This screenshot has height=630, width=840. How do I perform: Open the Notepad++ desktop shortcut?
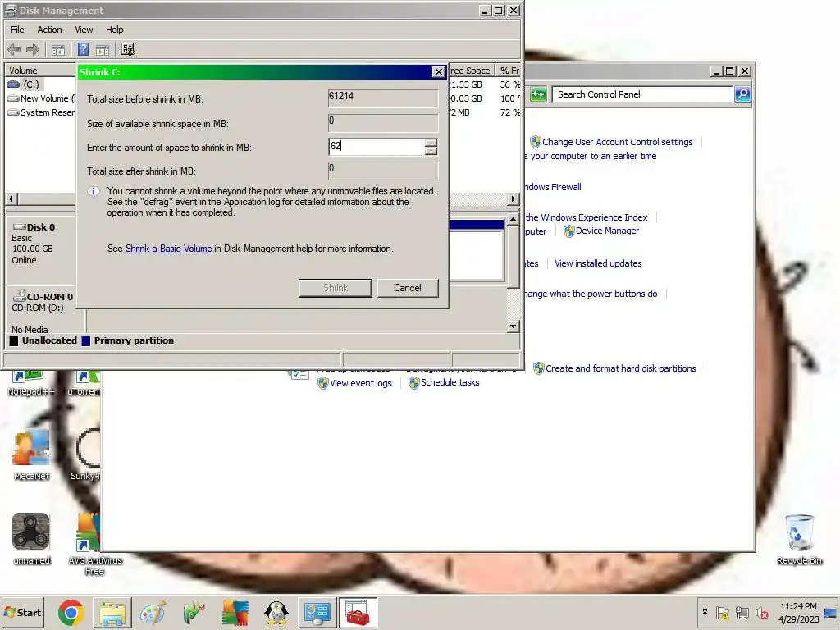click(31, 383)
